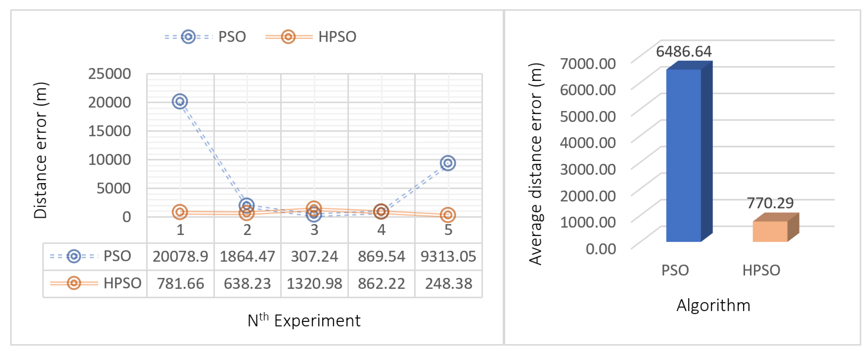Click the orange HPSO bar in the bar chart

tap(770, 231)
